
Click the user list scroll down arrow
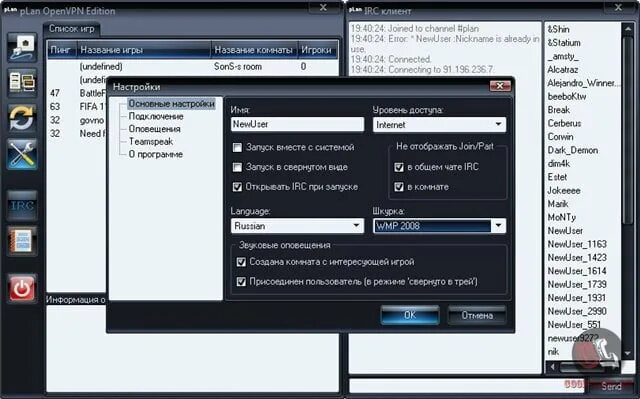(x=628, y=353)
